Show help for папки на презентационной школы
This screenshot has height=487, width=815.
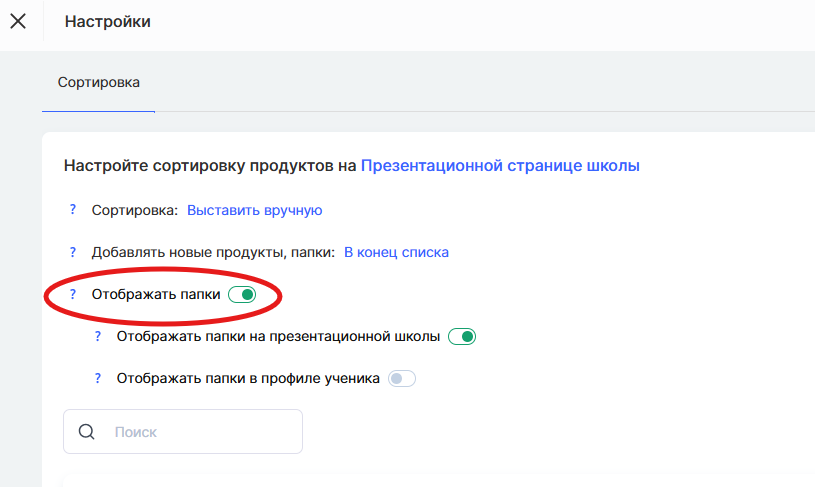click(98, 337)
